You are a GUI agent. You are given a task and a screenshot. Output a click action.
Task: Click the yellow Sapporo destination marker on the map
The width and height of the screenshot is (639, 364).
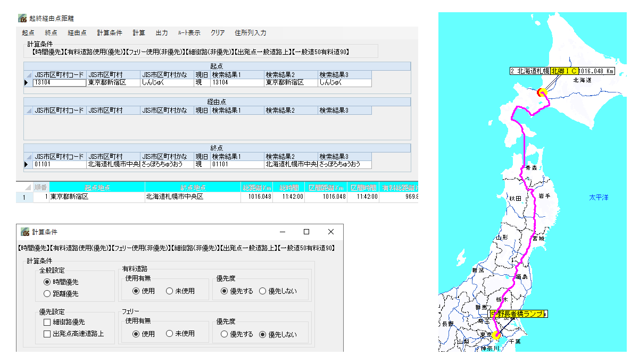pyautogui.click(x=543, y=92)
